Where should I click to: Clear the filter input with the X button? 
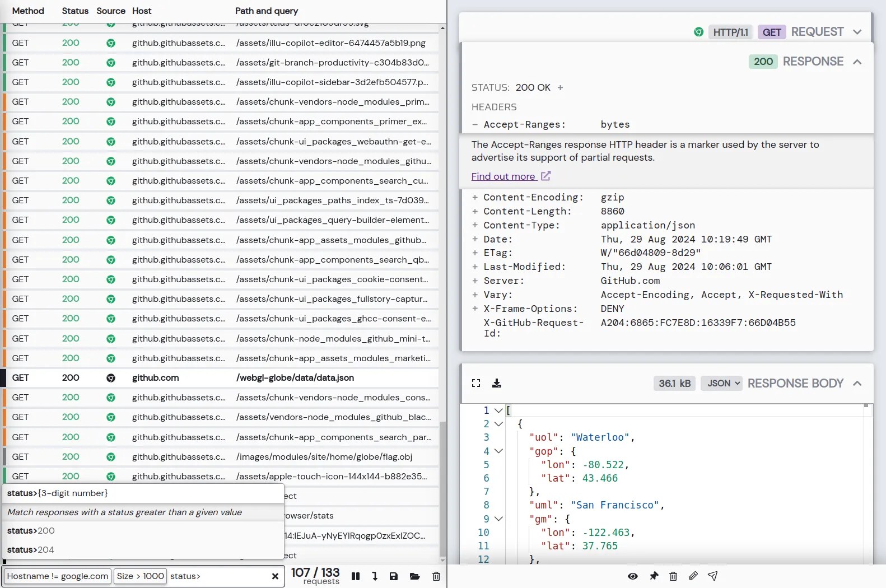click(275, 576)
